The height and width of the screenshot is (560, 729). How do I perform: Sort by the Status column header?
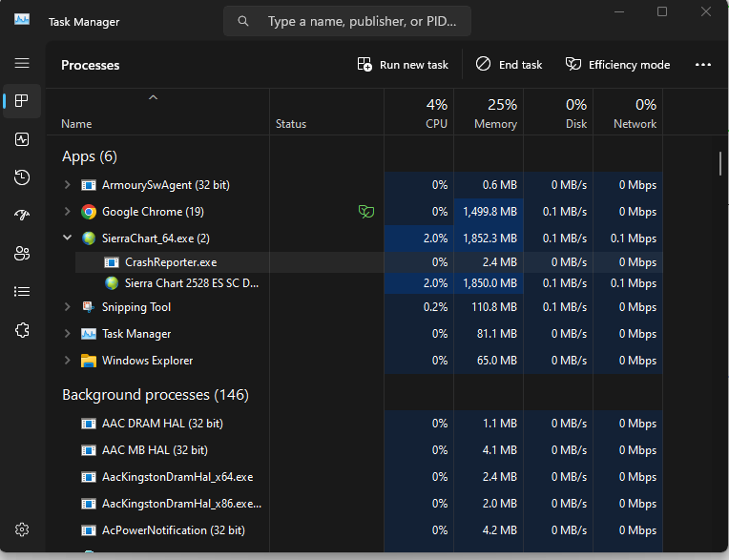tap(327, 112)
